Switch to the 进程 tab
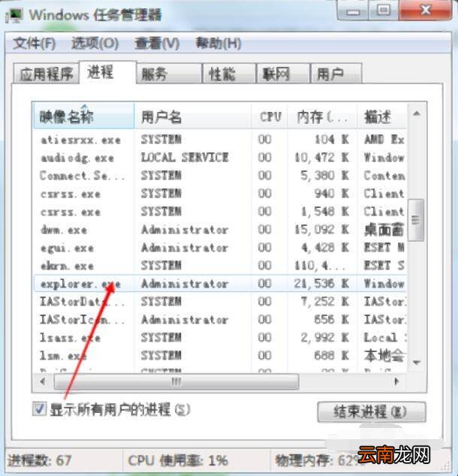The width and height of the screenshot is (458, 476). click(x=108, y=72)
